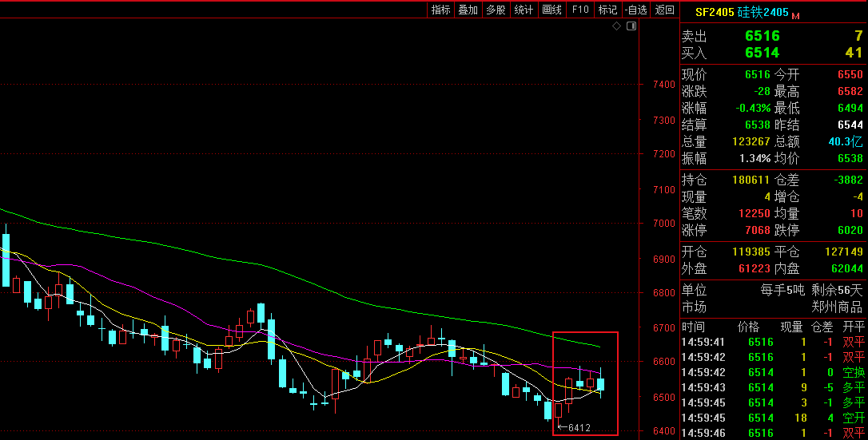Click the diamond icon above the chart

[616, 26]
